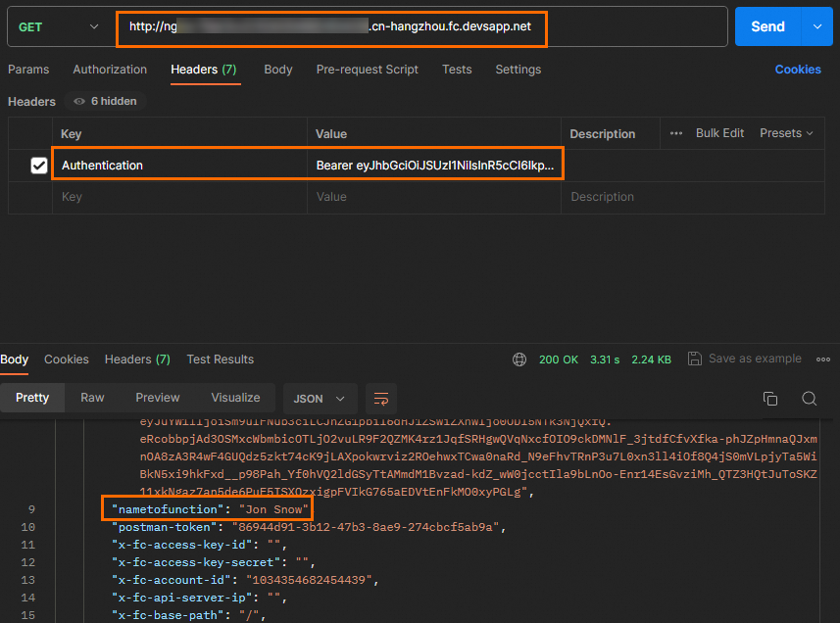Open the JSON format dropdown

click(320, 399)
